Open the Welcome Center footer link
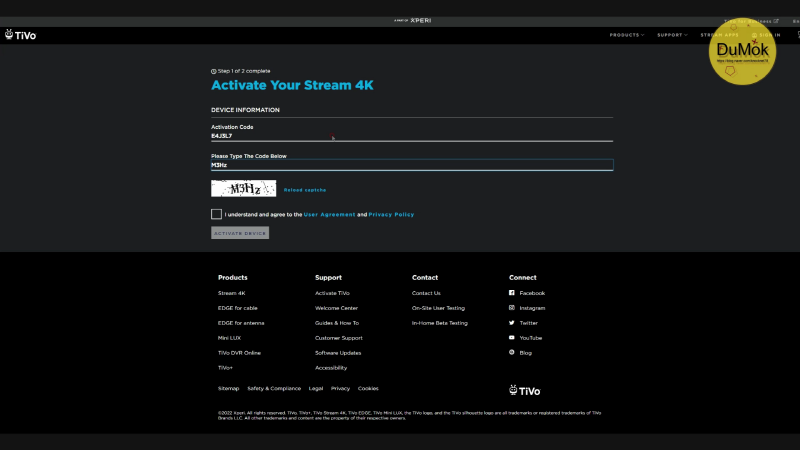The image size is (800, 450). pos(336,308)
